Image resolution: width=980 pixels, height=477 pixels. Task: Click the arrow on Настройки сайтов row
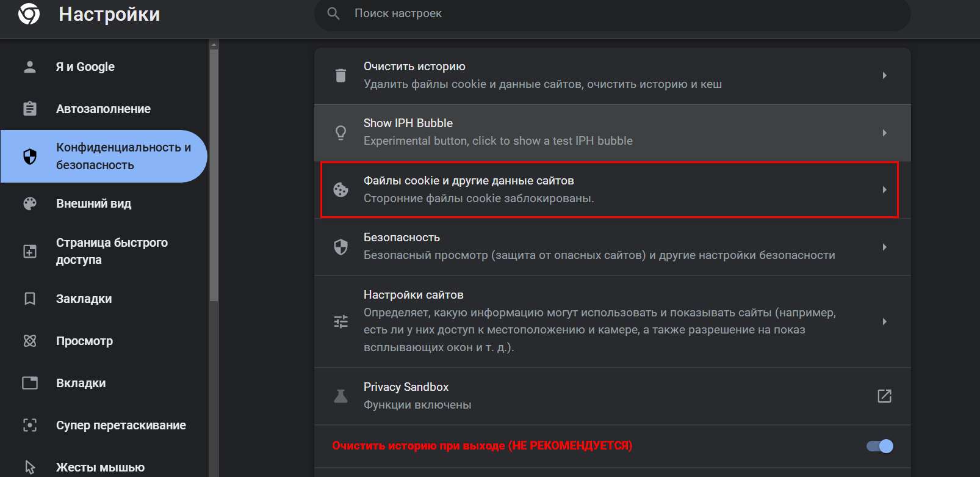[x=884, y=321]
